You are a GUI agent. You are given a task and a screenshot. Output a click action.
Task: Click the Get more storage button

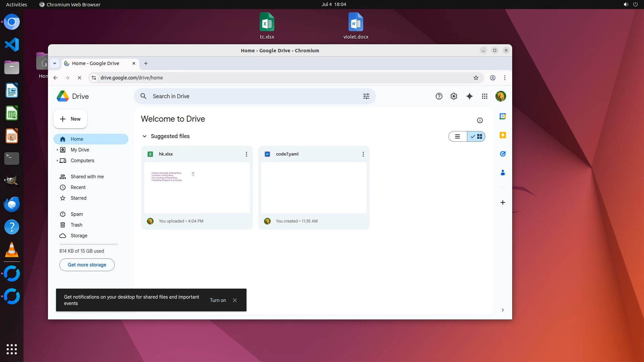pos(87,265)
